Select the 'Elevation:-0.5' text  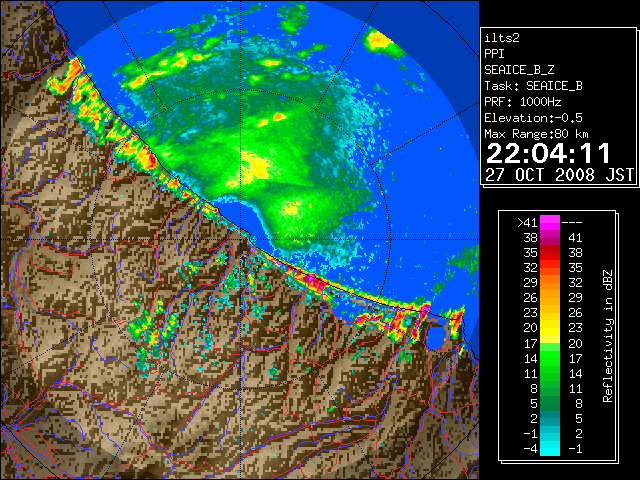click(533, 118)
